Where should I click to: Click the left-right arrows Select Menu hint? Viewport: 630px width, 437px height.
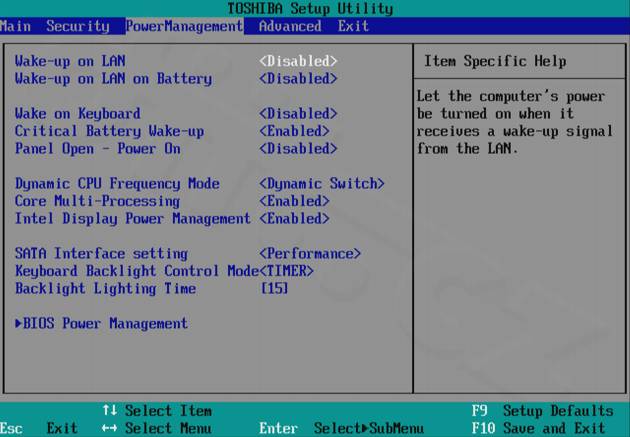[157, 428]
